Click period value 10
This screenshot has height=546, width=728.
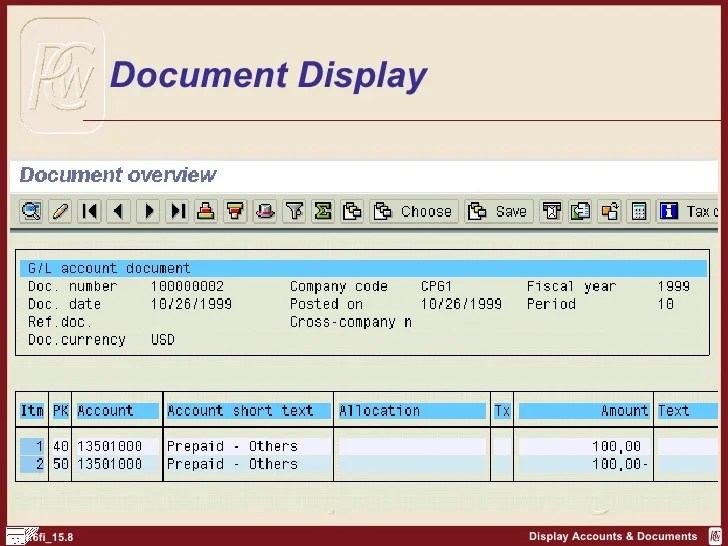pyautogui.click(x=666, y=305)
